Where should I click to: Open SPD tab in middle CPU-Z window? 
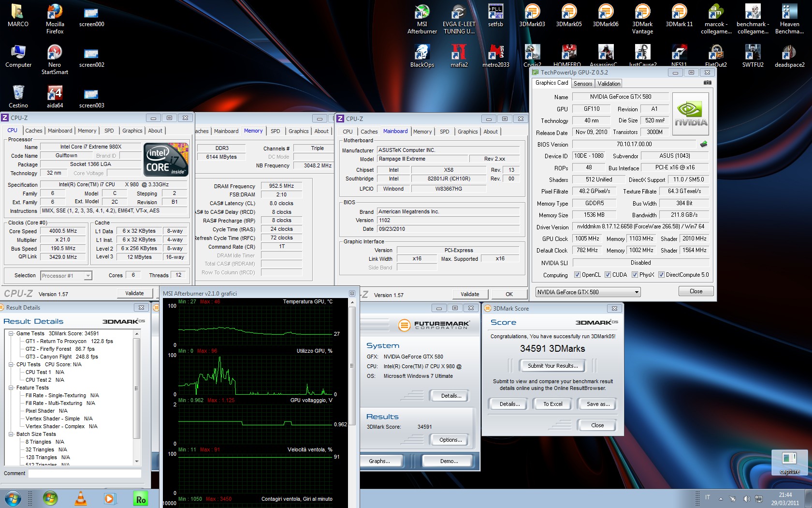point(275,131)
